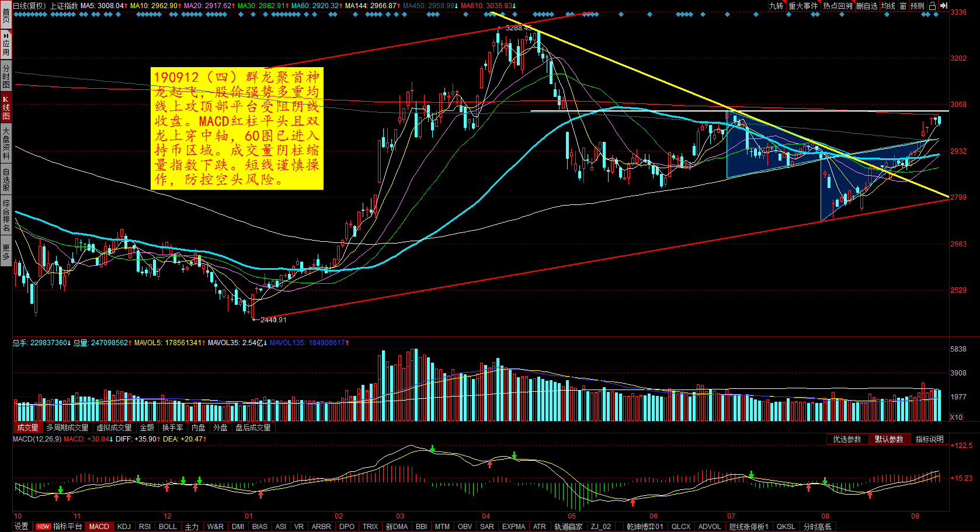The image size is (980, 532).
Task: Switch to the 轨道赢家 indicator
Action: point(568,526)
